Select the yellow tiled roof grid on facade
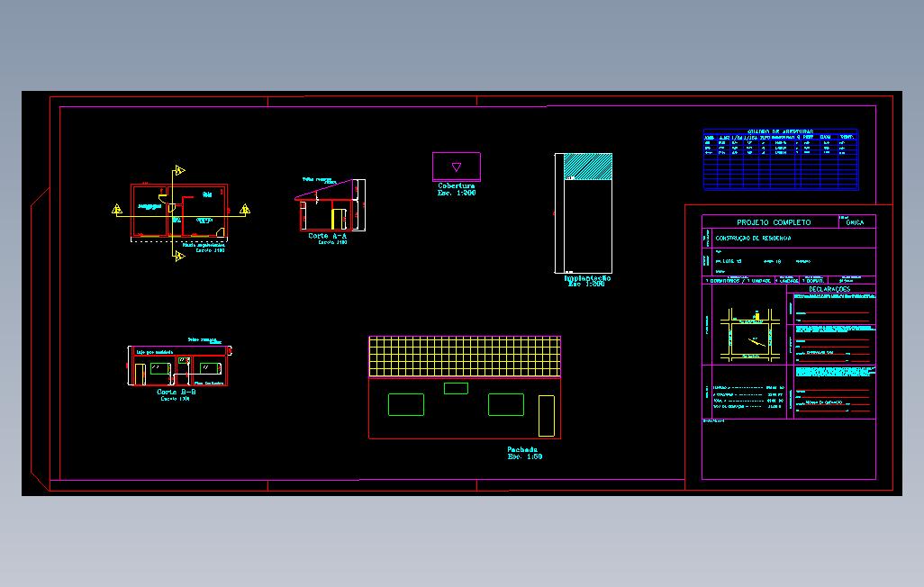This screenshot has width=924, height=587. [465, 357]
